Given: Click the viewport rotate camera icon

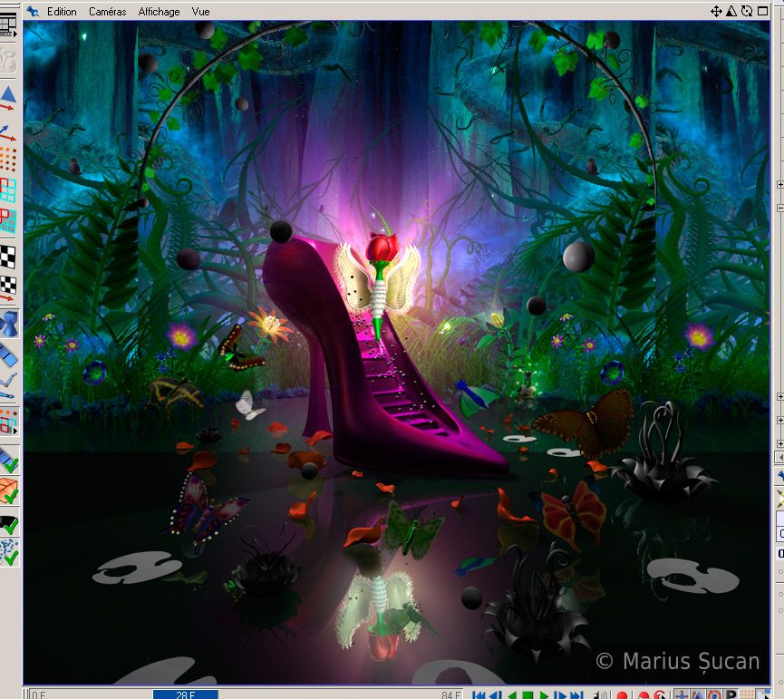Looking at the screenshot, I should (x=747, y=12).
